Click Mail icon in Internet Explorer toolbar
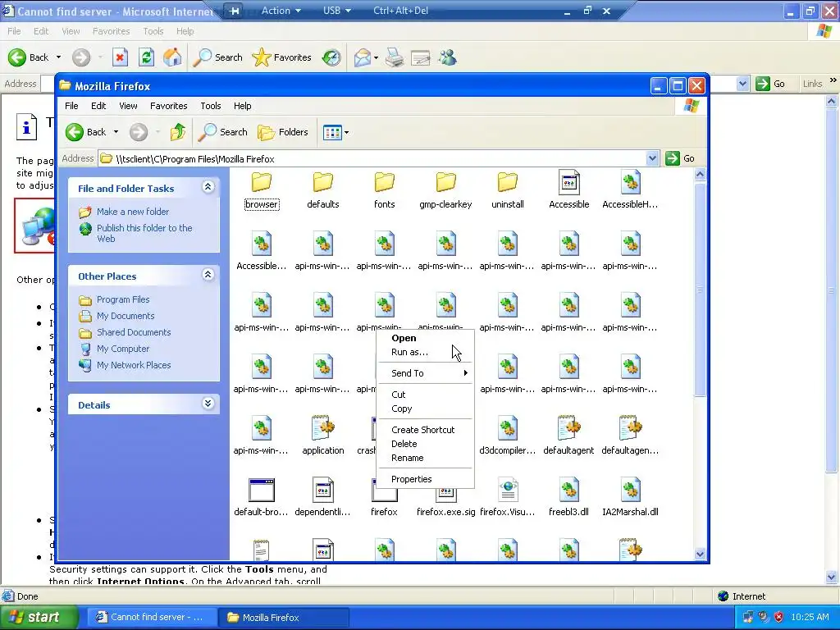The image size is (840, 630). [363, 57]
